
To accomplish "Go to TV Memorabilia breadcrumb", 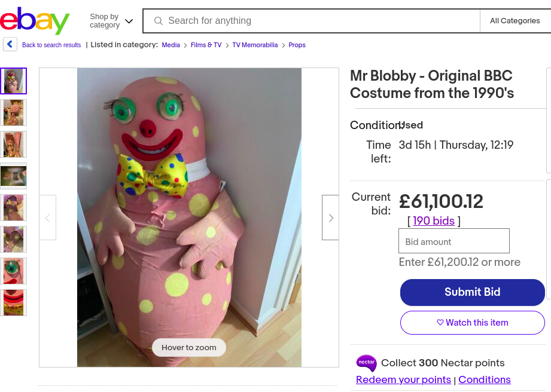I will (255, 45).
